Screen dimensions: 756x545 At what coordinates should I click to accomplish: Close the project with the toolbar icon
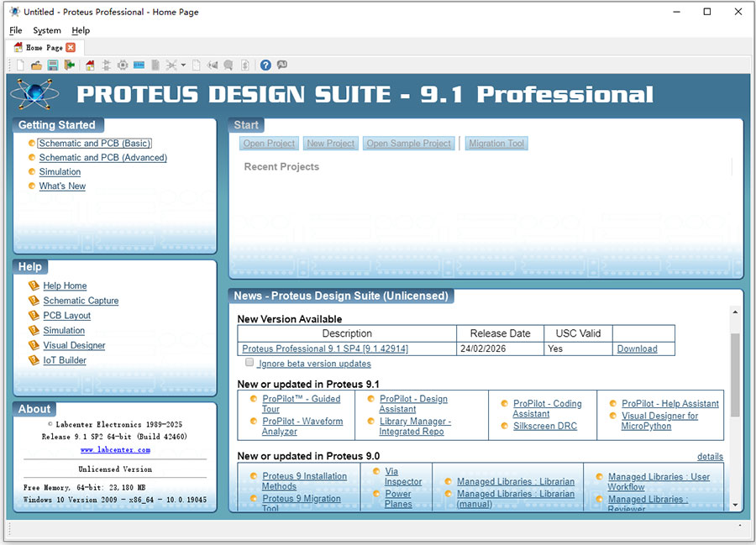[70, 64]
